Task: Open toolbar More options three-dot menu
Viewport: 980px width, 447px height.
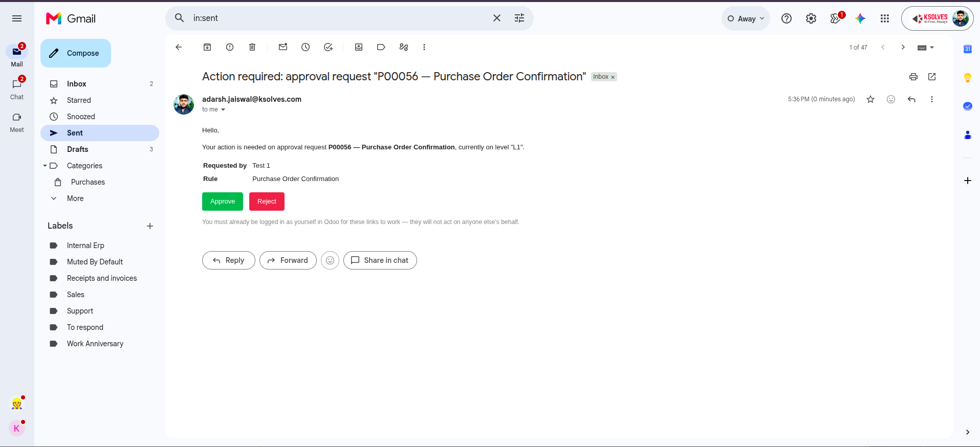Action: click(424, 47)
